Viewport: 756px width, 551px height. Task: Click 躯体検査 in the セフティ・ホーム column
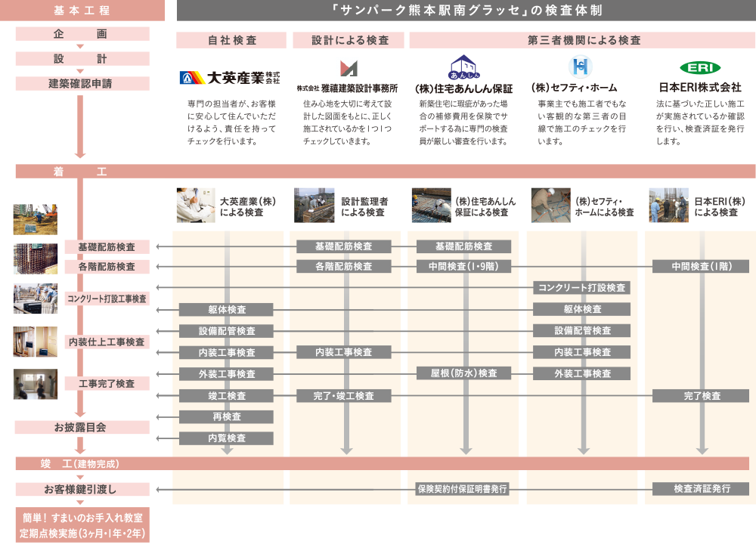coord(582,309)
